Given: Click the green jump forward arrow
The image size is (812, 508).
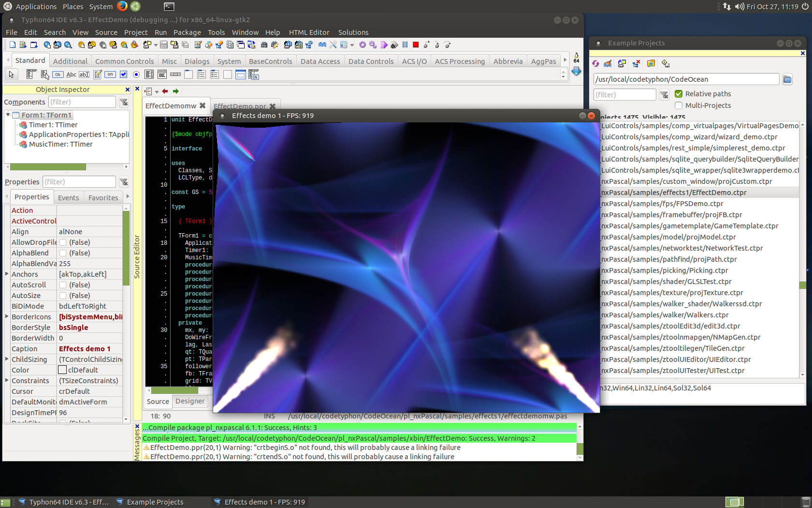Looking at the screenshot, I should [176, 91].
